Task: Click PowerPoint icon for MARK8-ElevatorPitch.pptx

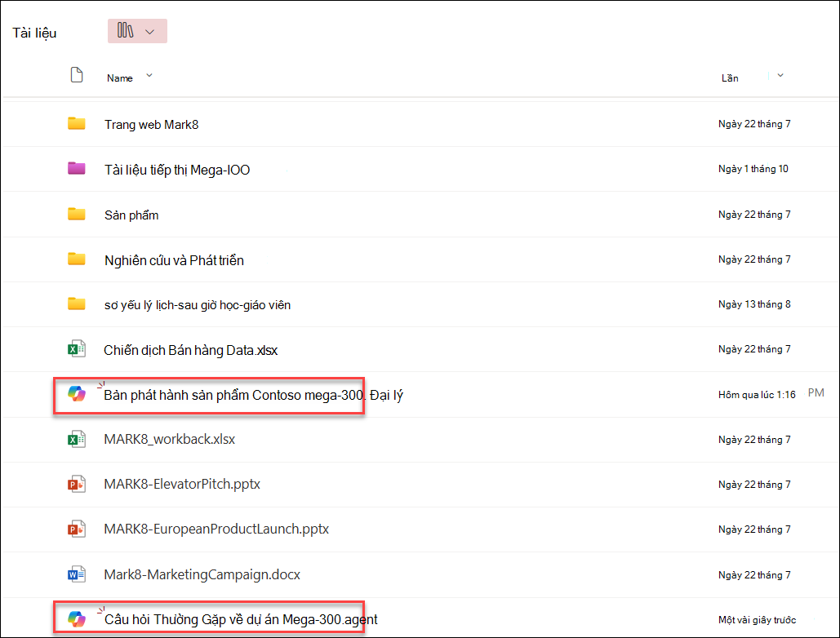Action: coord(77,485)
